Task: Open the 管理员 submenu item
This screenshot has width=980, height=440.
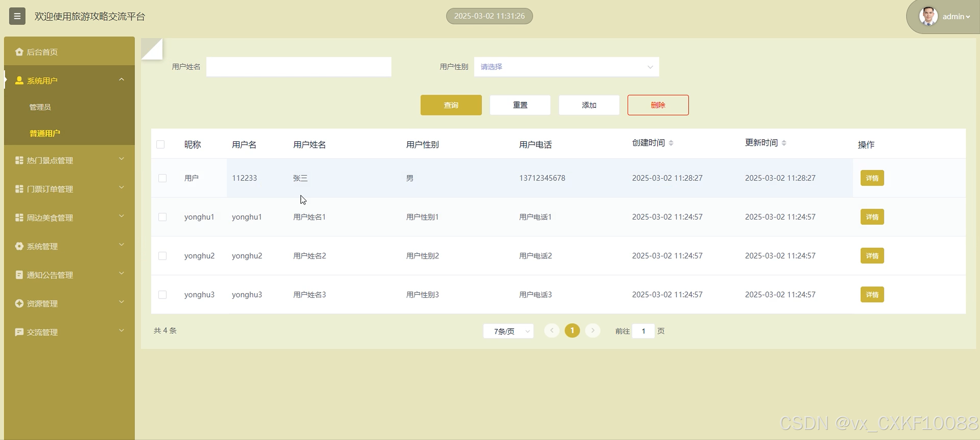Action: [40, 107]
